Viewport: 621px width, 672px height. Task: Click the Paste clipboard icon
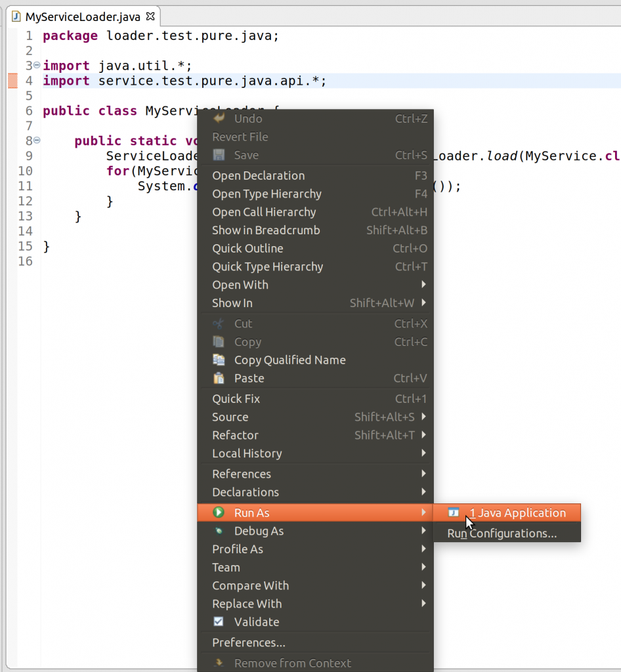tap(219, 378)
